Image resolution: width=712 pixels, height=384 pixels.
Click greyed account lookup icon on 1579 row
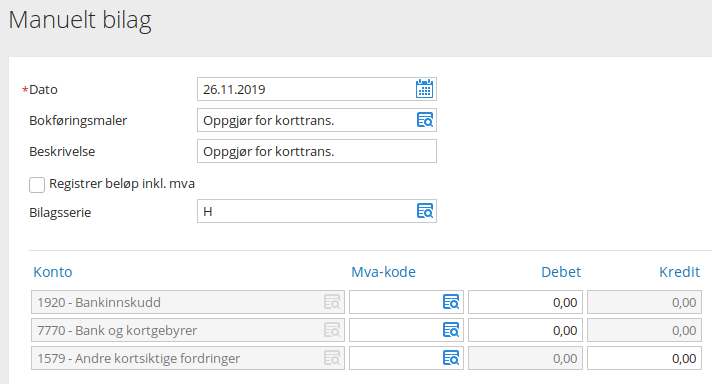(332, 358)
